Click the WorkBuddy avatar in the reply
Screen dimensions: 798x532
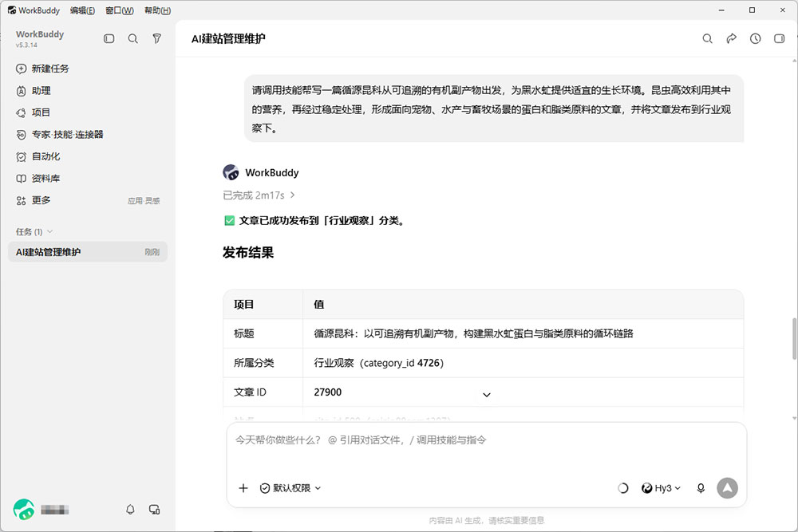tap(231, 172)
